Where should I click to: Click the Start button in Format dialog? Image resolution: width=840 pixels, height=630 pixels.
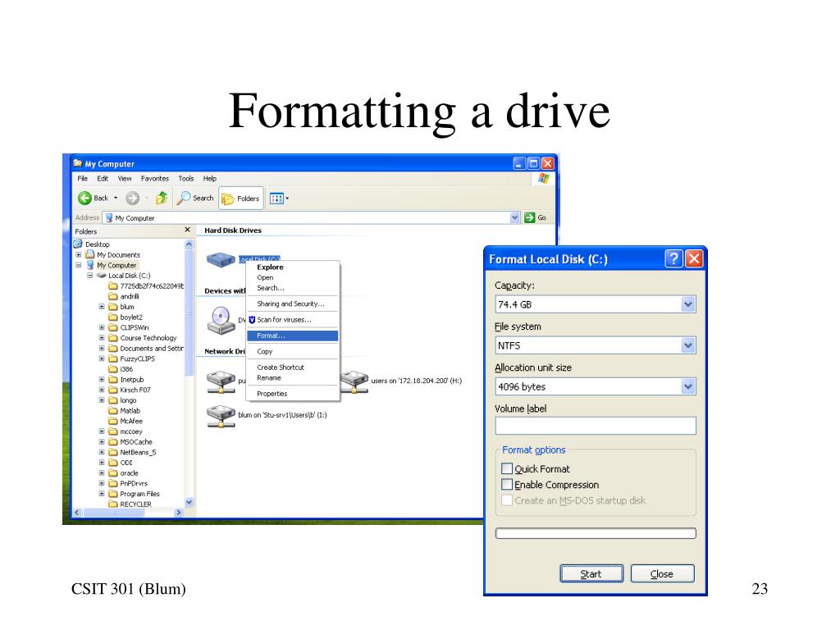[591, 573]
